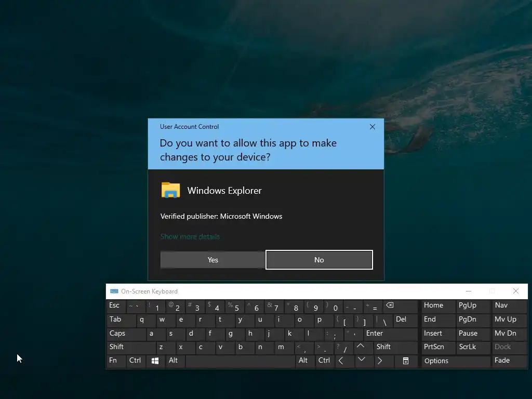The height and width of the screenshot is (399, 532).
Task: Open keyboard Options
Action: pyautogui.click(x=456, y=361)
